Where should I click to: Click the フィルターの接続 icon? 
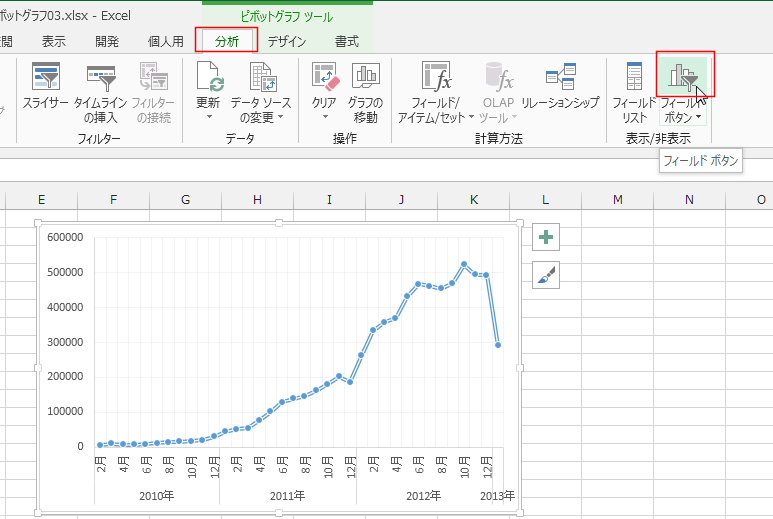(154, 76)
